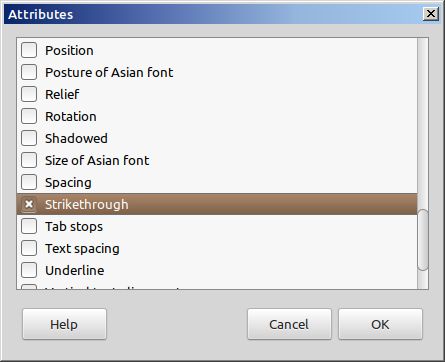Confirm with the OK button
This screenshot has width=445, height=362.
click(380, 324)
